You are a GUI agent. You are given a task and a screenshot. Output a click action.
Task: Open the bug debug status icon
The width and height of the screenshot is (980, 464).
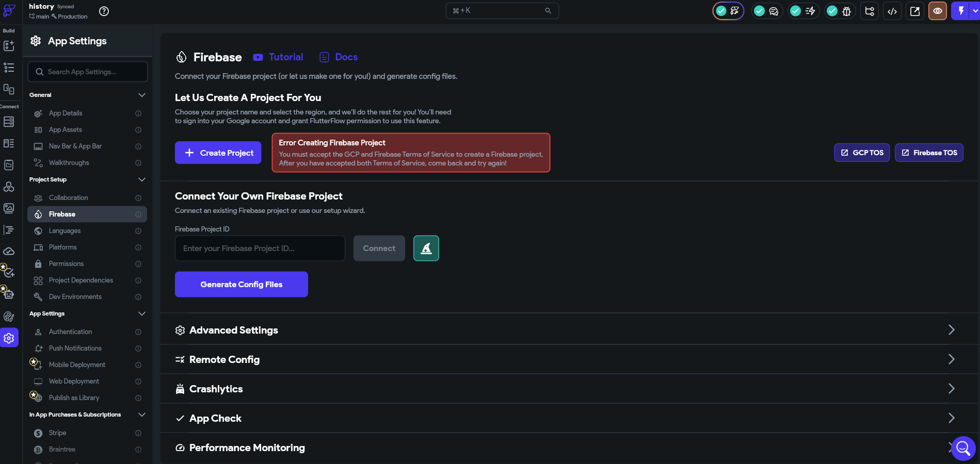point(840,11)
